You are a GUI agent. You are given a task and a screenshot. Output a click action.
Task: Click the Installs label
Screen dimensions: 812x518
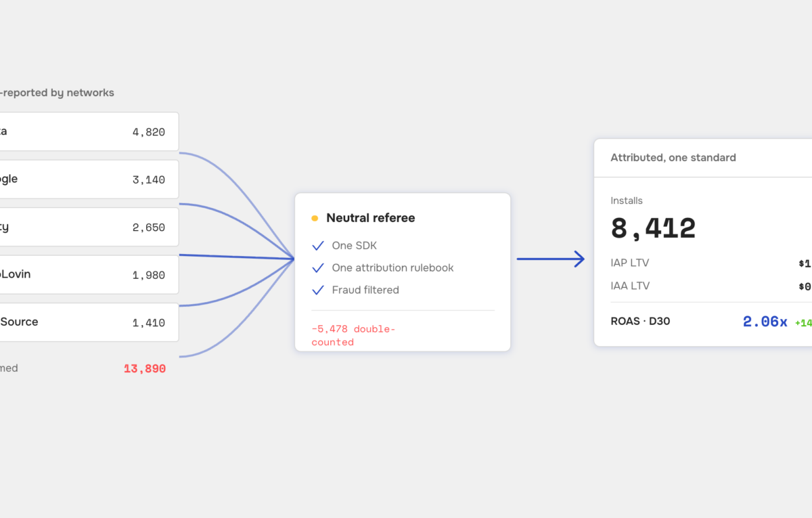pyautogui.click(x=627, y=200)
